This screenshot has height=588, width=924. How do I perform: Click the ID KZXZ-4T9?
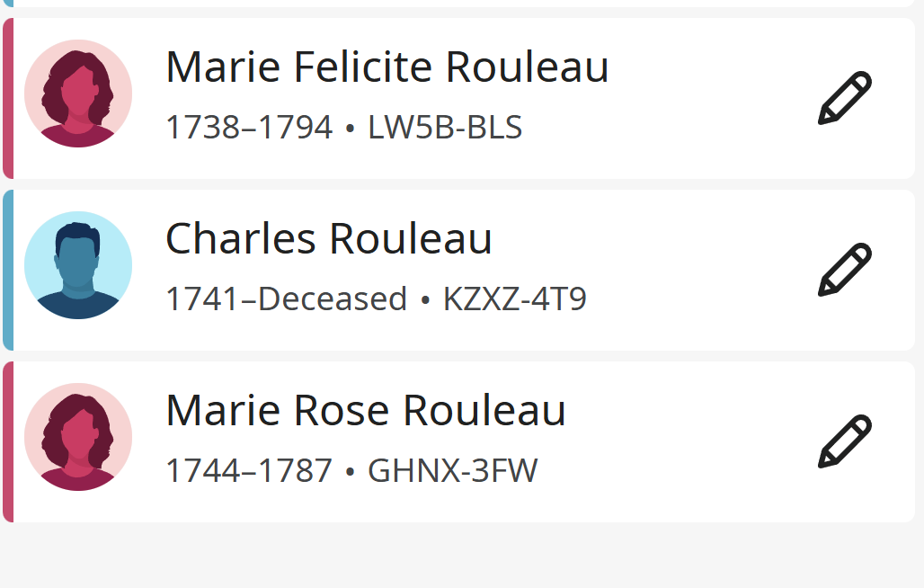[x=514, y=298]
